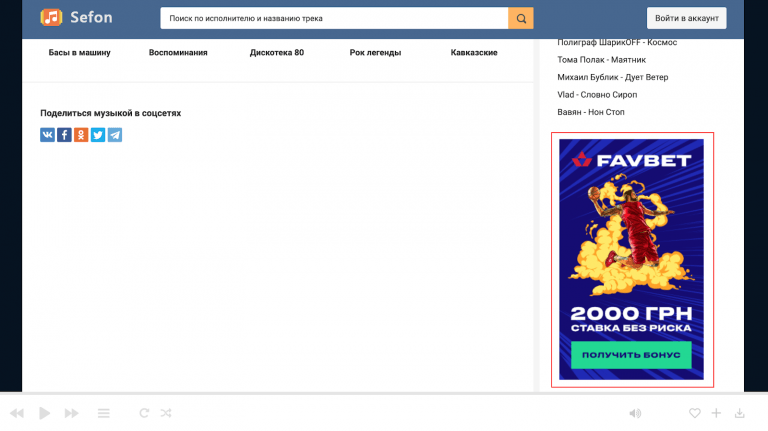Focus the artist and track search field
Viewport: 768px width, 431px height.
click(334, 18)
